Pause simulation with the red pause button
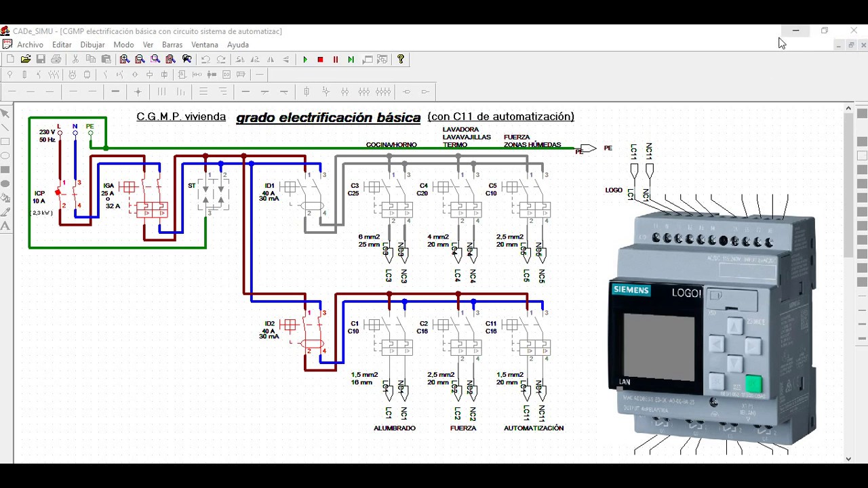 [x=336, y=60]
